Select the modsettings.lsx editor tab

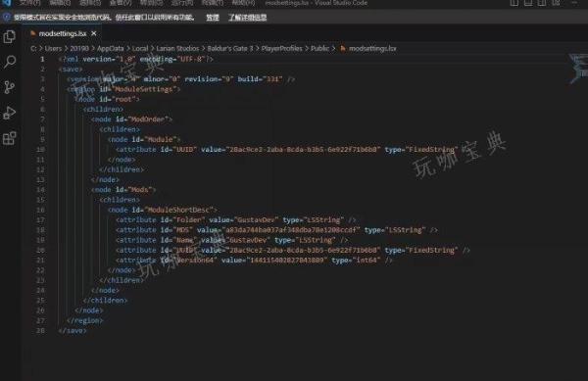click(x=63, y=33)
